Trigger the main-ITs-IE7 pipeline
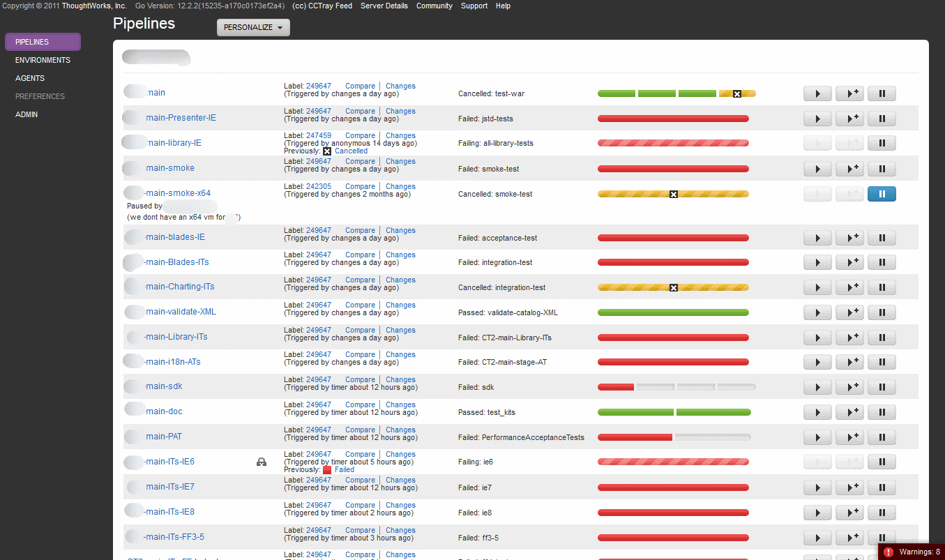945x560 pixels. coord(817,487)
